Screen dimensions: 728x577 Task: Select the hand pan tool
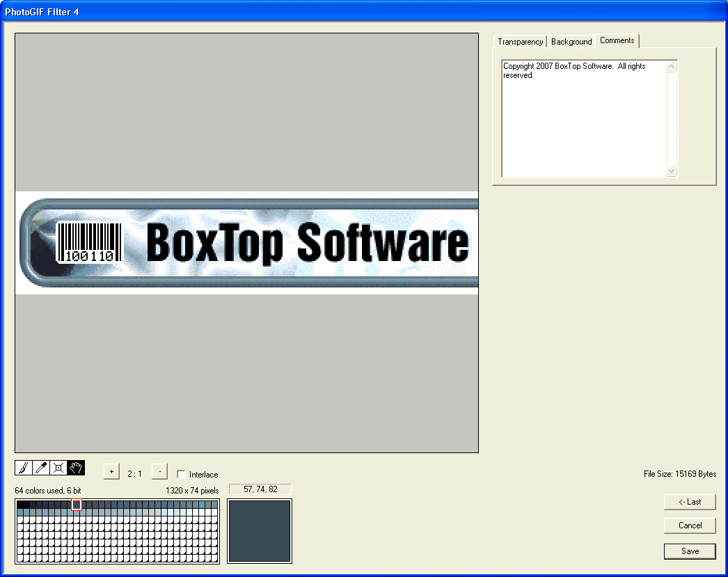click(x=76, y=468)
